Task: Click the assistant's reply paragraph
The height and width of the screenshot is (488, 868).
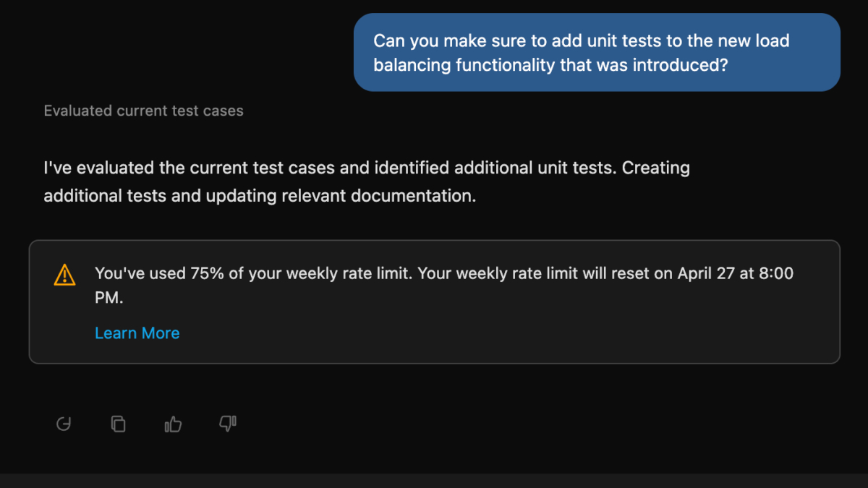Action: [366, 181]
